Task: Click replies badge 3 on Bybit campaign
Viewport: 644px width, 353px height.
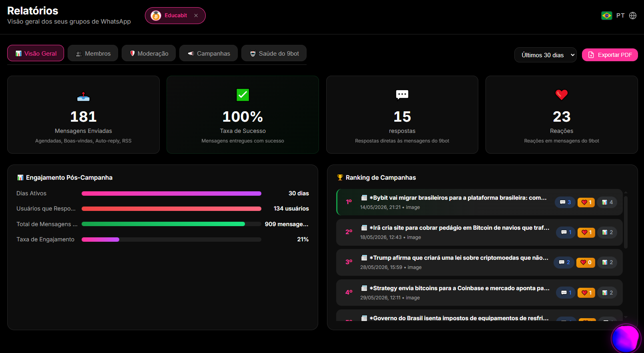Action: 565,202
